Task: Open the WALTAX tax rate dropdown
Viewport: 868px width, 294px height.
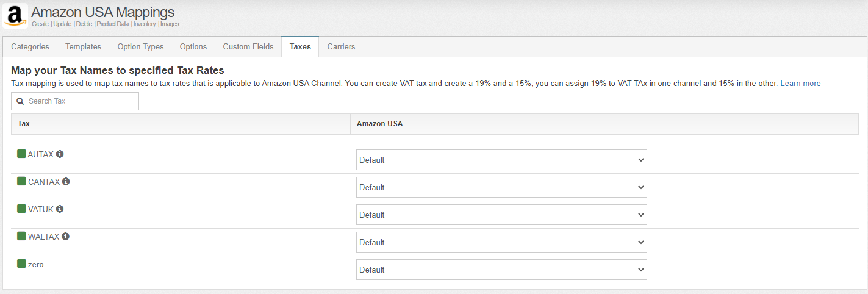Action: [501, 242]
